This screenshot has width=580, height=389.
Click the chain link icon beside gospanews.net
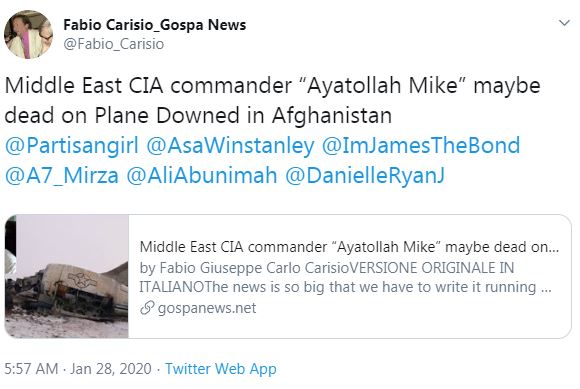[x=147, y=308]
